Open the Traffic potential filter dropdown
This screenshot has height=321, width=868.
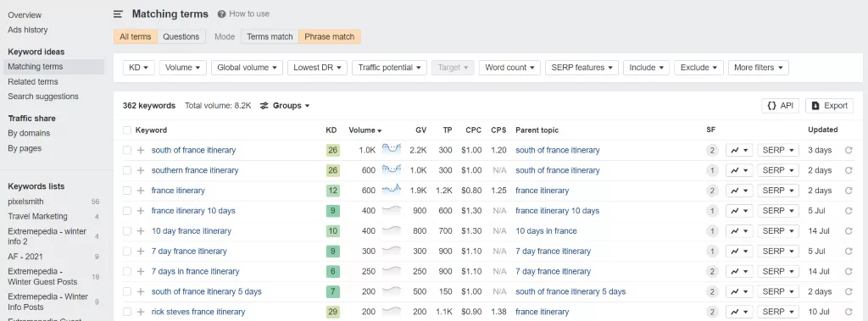389,68
